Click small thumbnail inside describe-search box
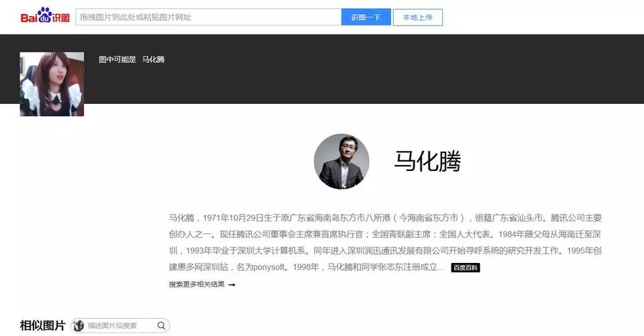The height and width of the screenshot is (336, 644). point(78,325)
